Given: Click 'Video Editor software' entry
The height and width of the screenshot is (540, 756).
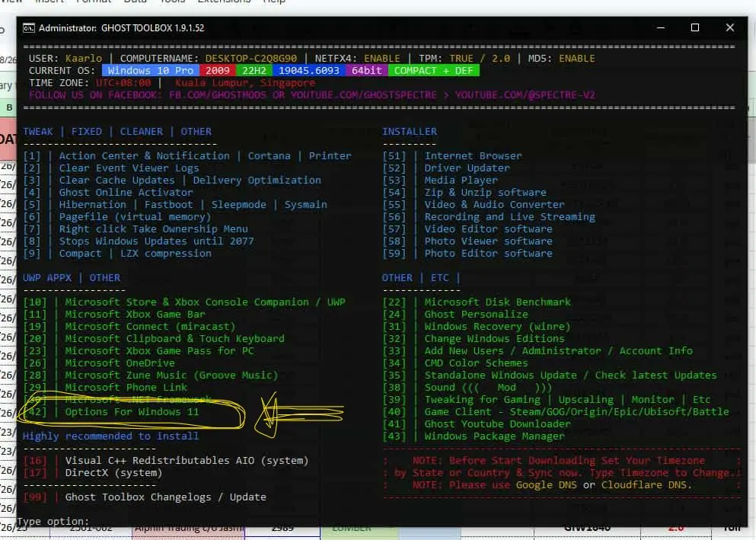Looking at the screenshot, I should tap(489, 229).
